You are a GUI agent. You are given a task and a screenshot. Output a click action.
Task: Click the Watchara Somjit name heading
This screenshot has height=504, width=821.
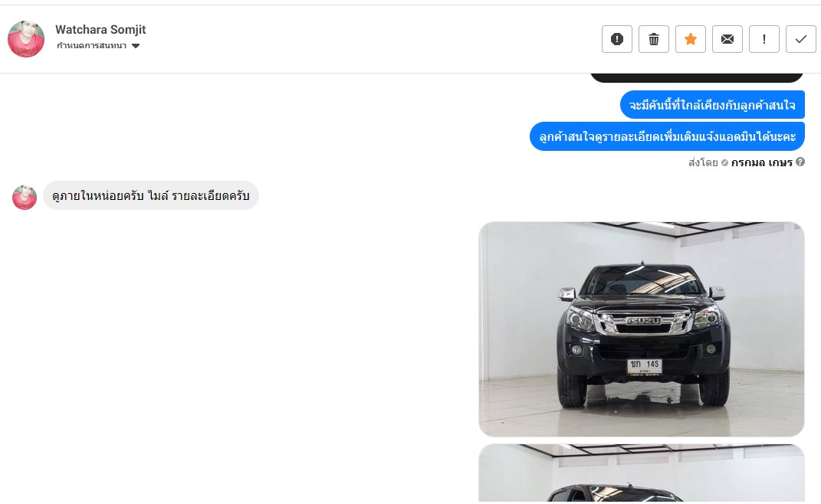coord(100,29)
